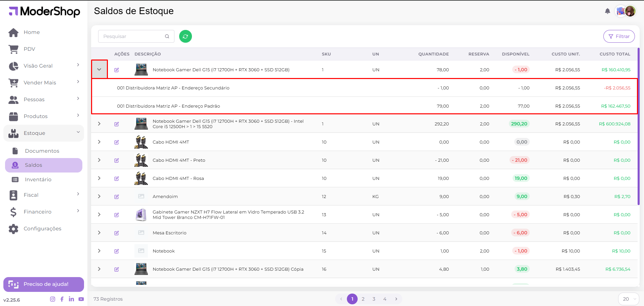Click the green refresh button

pyautogui.click(x=186, y=36)
